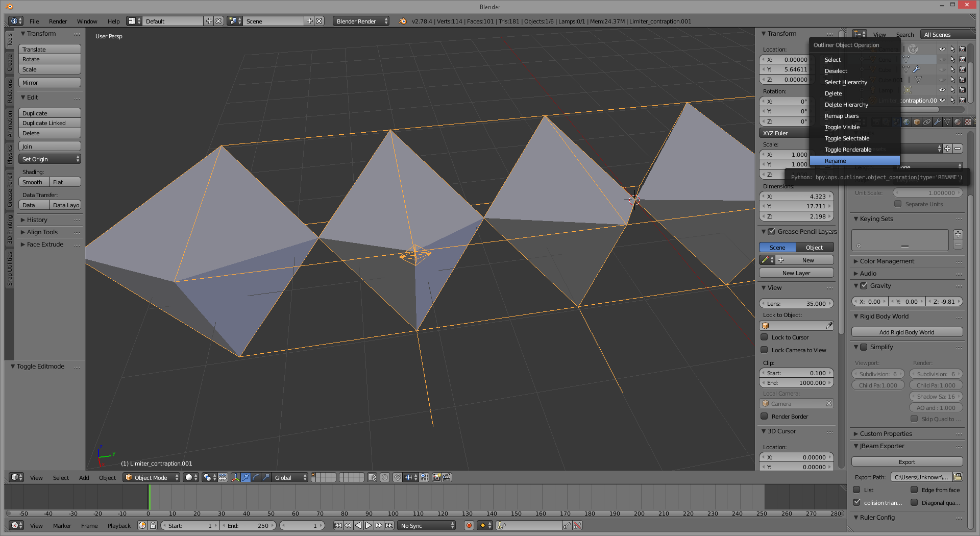The height and width of the screenshot is (536, 980).
Task: Select Delete Hierarchy from the context menu
Action: (x=846, y=105)
